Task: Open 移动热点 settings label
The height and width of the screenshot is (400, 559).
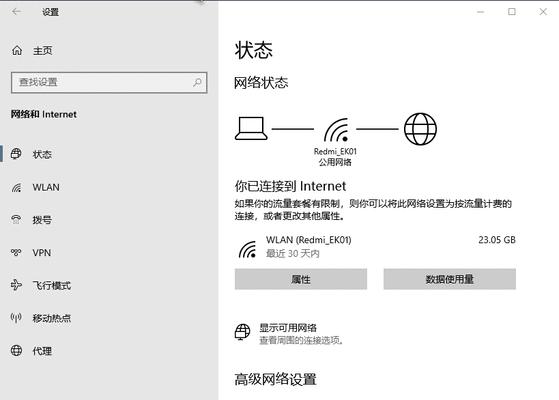Action: [52, 318]
